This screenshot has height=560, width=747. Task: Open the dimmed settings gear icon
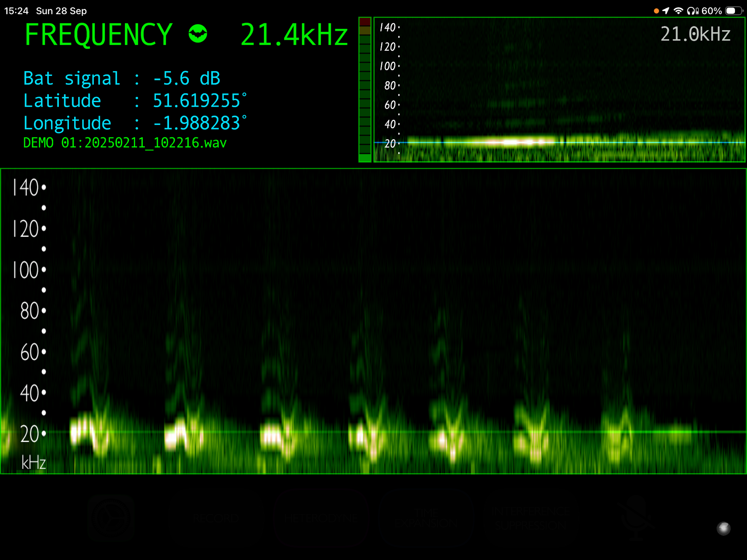coord(111,518)
